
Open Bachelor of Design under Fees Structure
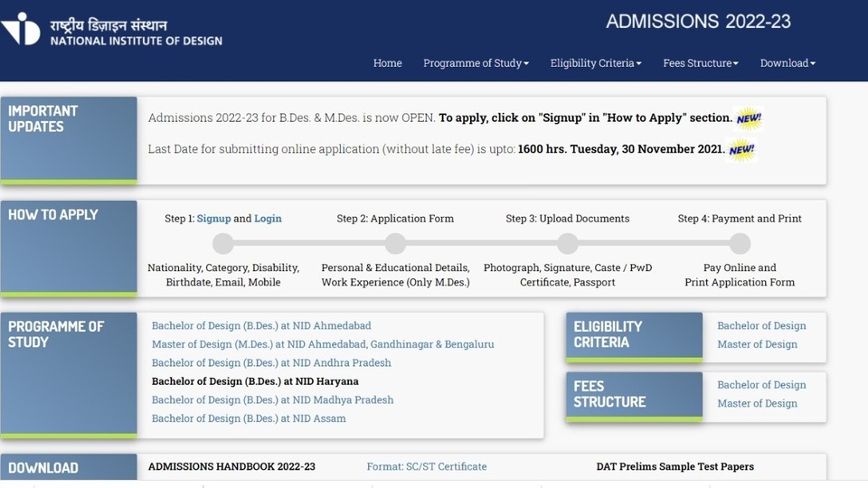point(761,385)
